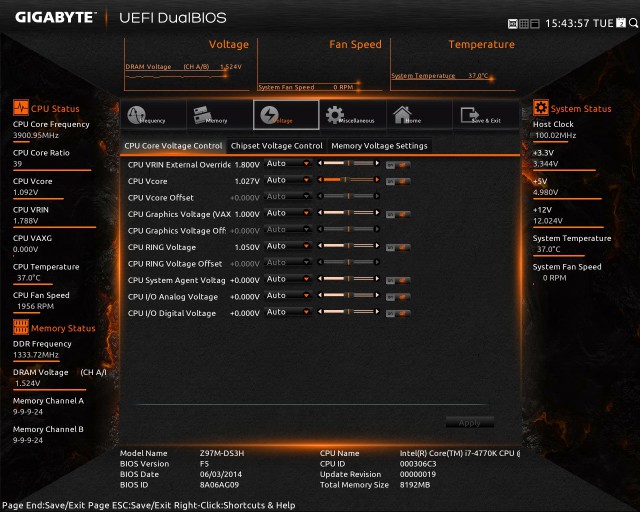
Task: Open the Memory section icon
Action: (203, 115)
